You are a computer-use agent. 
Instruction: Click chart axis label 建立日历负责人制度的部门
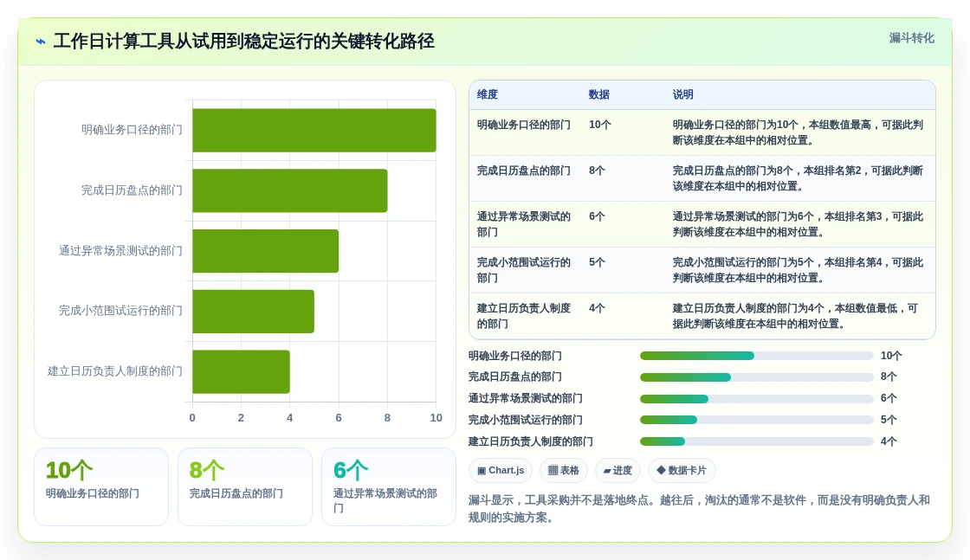(x=115, y=371)
